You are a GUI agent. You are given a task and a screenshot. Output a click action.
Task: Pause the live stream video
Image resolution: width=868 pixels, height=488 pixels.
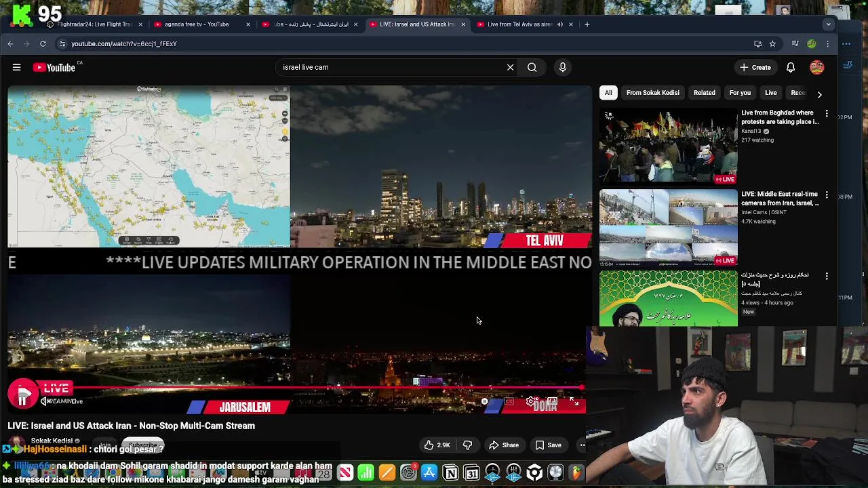pos(22,401)
